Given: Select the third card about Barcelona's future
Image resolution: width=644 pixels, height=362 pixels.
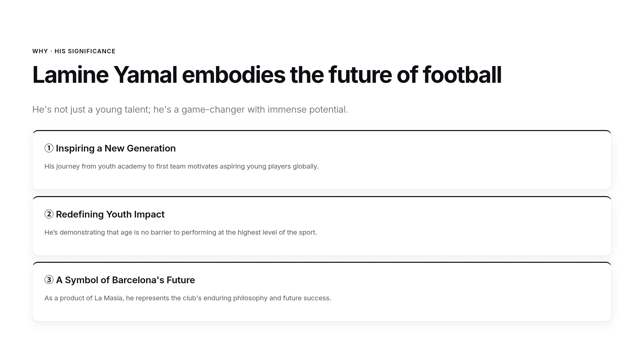Looking at the screenshot, I should 322,292.
